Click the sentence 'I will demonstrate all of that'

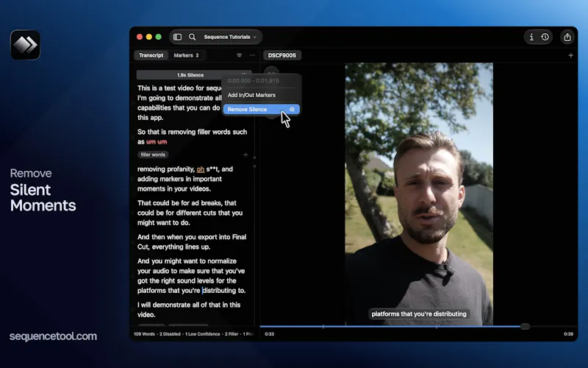189,309
